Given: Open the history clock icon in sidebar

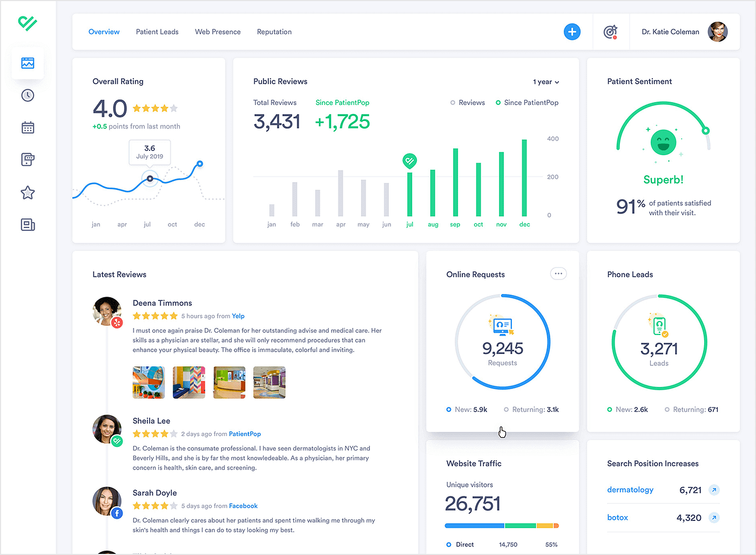Looking at the screenshot, I should point(28,95).
